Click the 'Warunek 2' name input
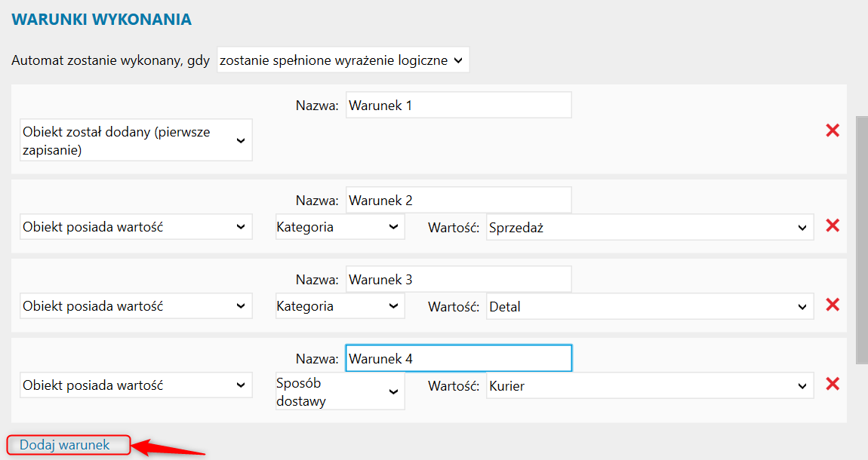The image size is (868, 460). (458, 201)
